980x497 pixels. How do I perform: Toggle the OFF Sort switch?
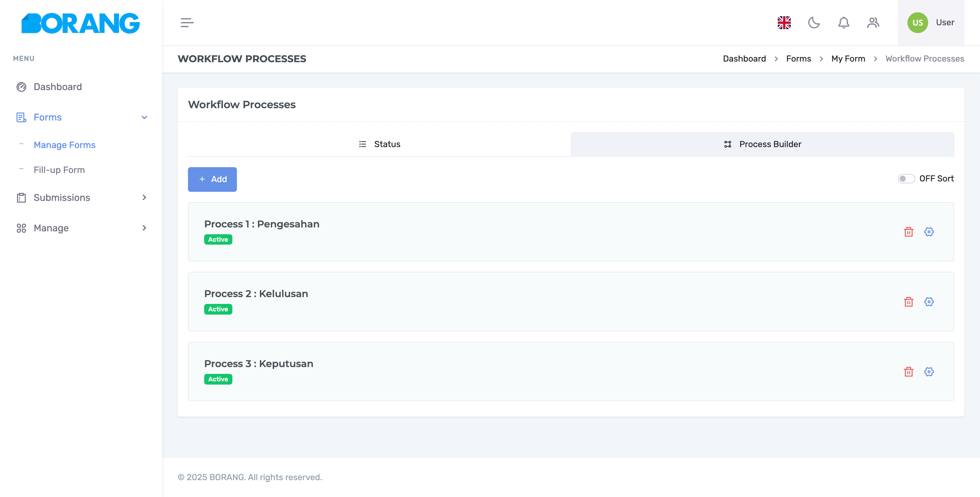click(906, 178)
